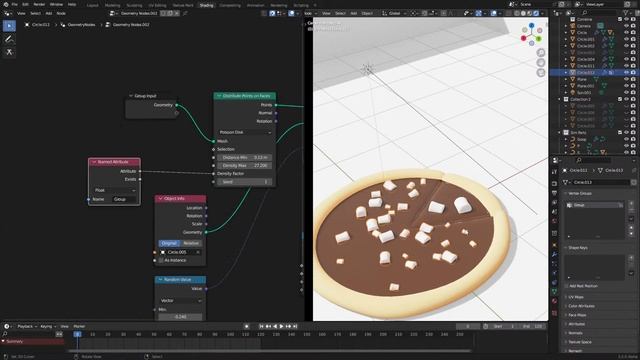Open the Scene properties tab
The height and width of the screenshot is (360, 640).
pos(554,211)
